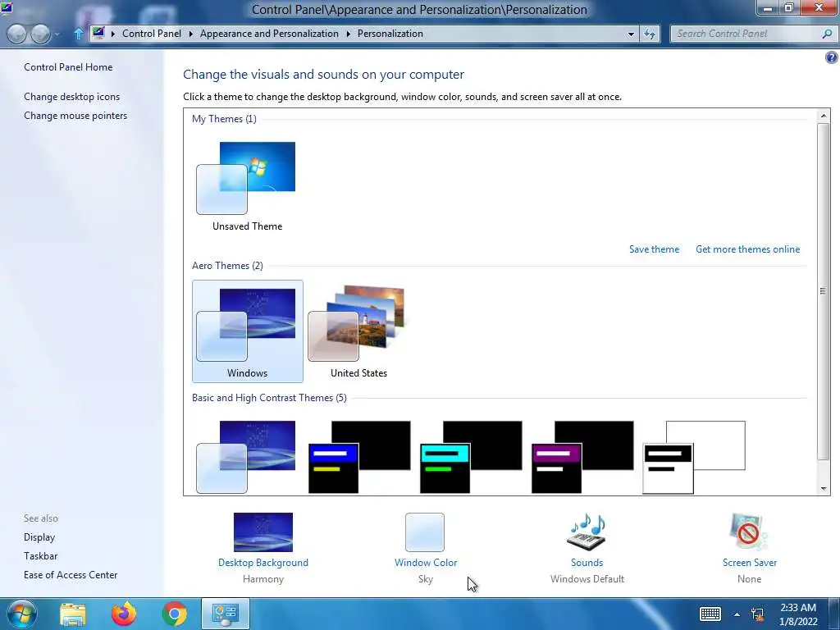Click Desktop Background text link
This screenshot has width=840, height=630.
[x=263, y=563]
